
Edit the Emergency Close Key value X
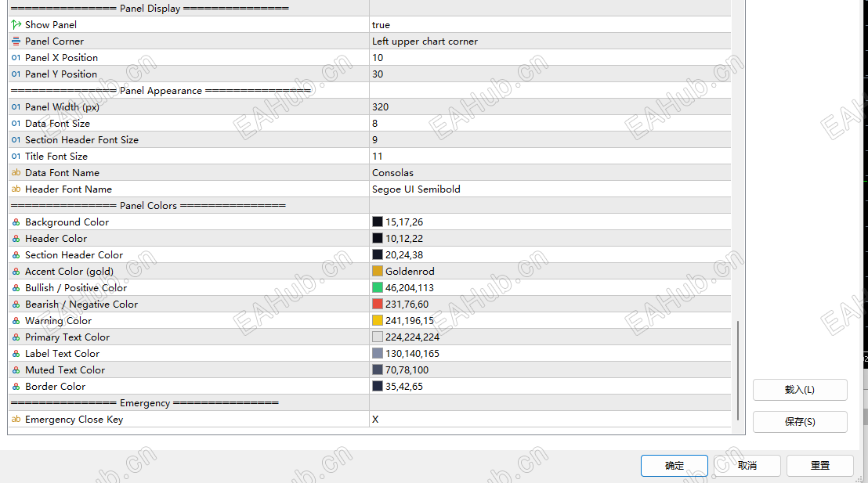pyautogui.click(x=550, y=420)
